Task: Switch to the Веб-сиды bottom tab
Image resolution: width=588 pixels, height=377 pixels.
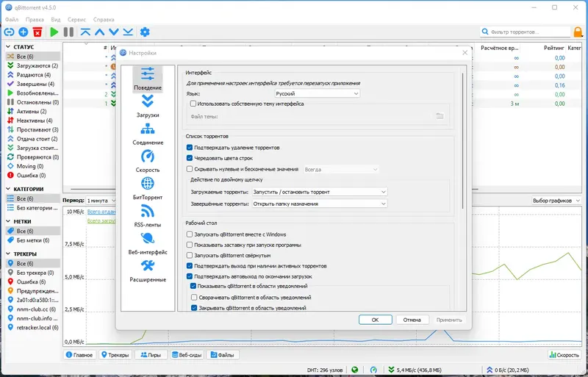Action: (x=187, y=355)
